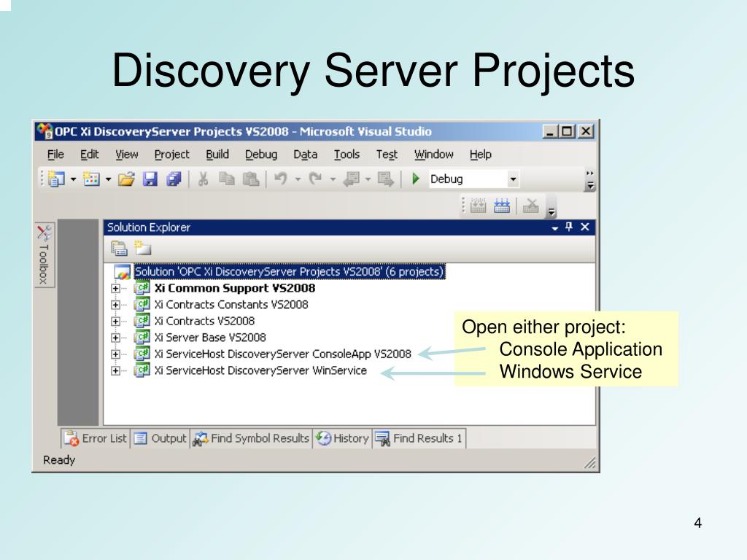The width and height of the screenshot is (747, 560).
Task: Click the Xi Server Base C# project icon
Action: [142, 337]
